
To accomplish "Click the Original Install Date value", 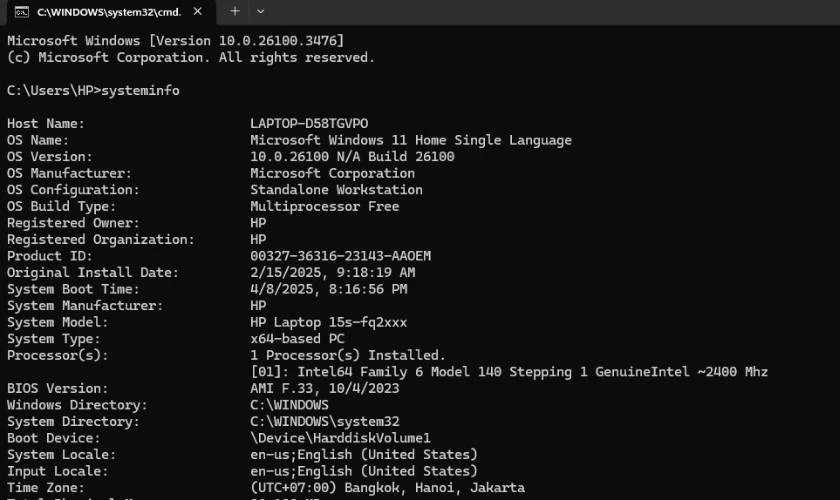I will point(332,273).
